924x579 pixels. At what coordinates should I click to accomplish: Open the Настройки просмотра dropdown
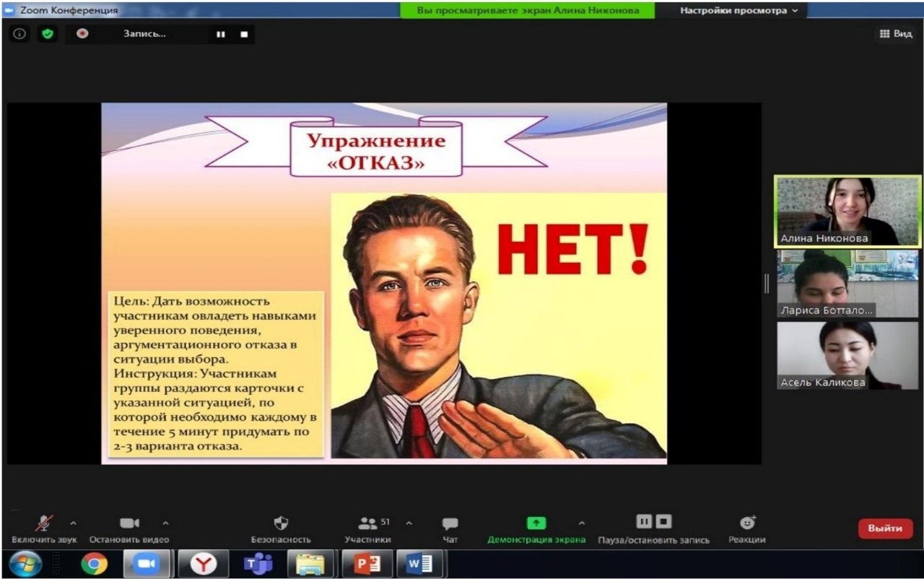tap(739, 11)
